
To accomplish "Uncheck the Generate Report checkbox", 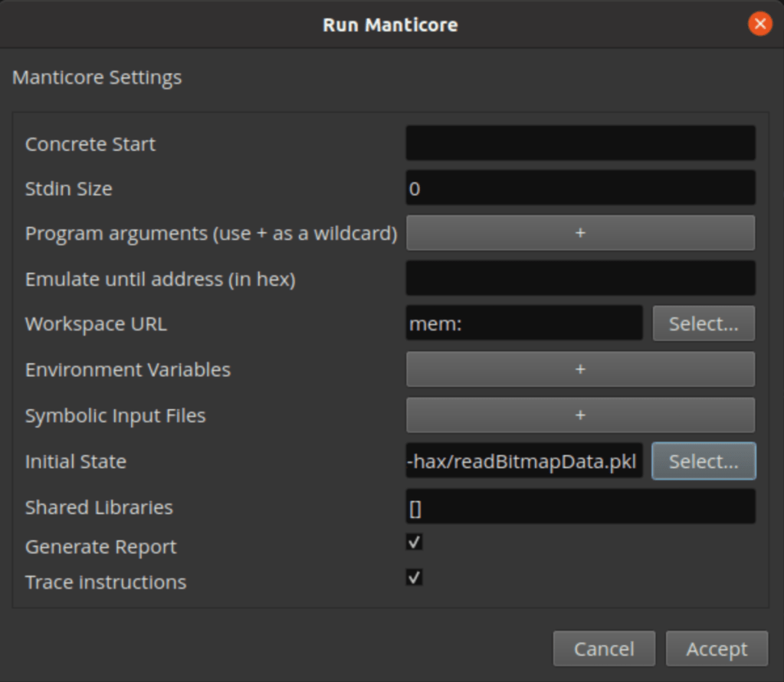I will [415, 543].
